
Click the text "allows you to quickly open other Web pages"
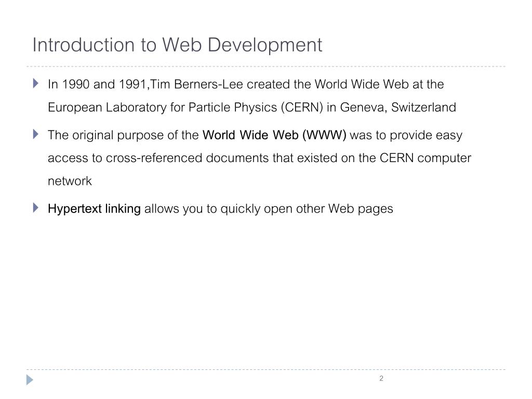269,209
